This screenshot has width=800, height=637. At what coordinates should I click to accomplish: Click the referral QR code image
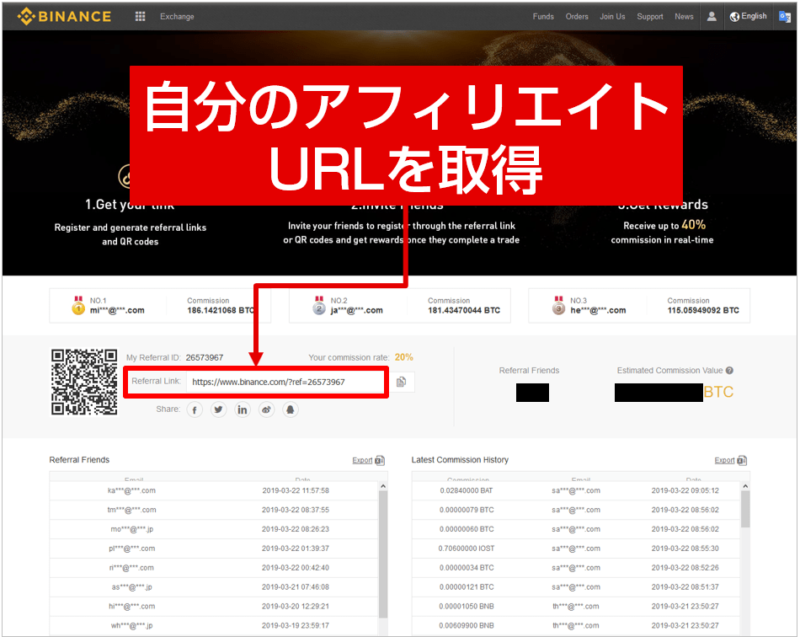click(x=84, y=382)
